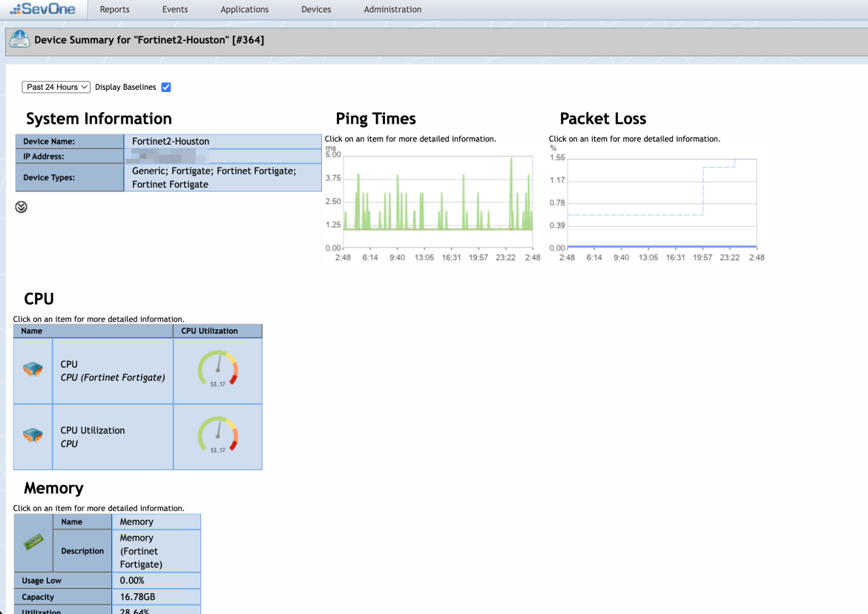Screen dimensions: 868x614
Task: Click the Device Summary header icon
Action: (x=20, y=39)
